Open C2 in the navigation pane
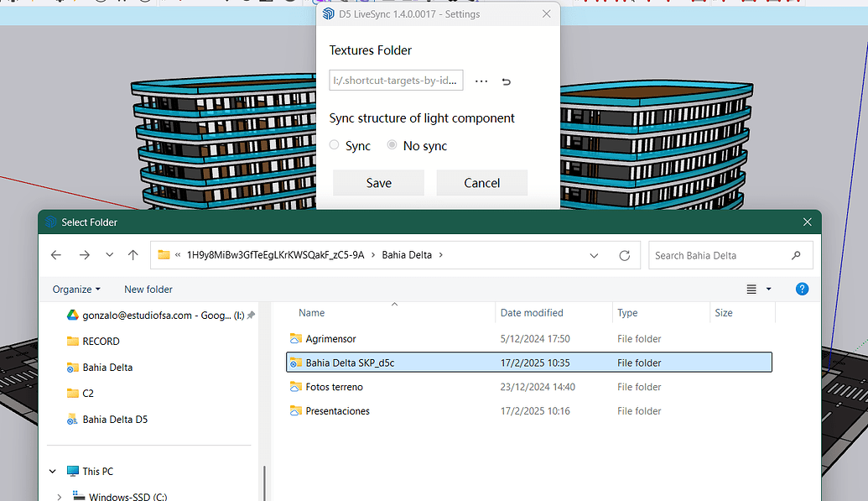This screenshot has height=501, width=868. (x=88, y=394)
